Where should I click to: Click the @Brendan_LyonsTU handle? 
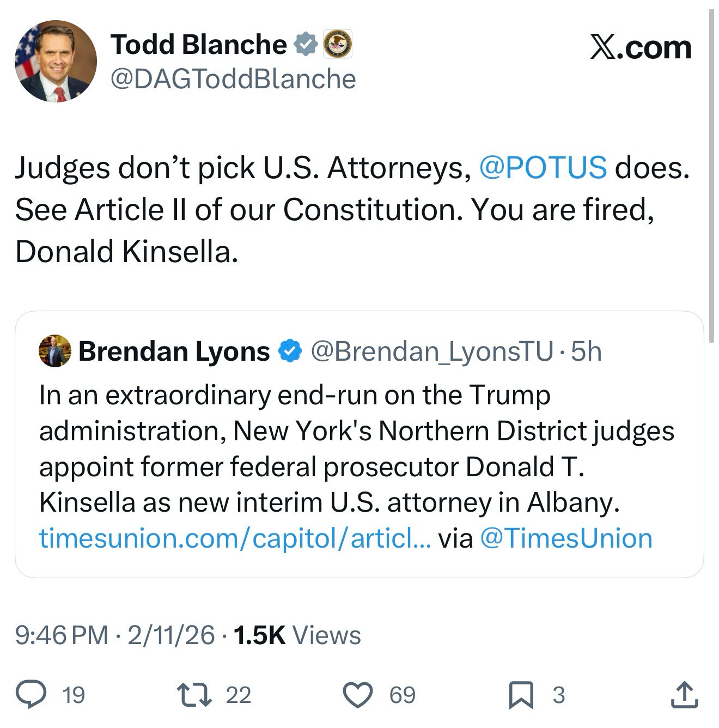click(431, 351)
